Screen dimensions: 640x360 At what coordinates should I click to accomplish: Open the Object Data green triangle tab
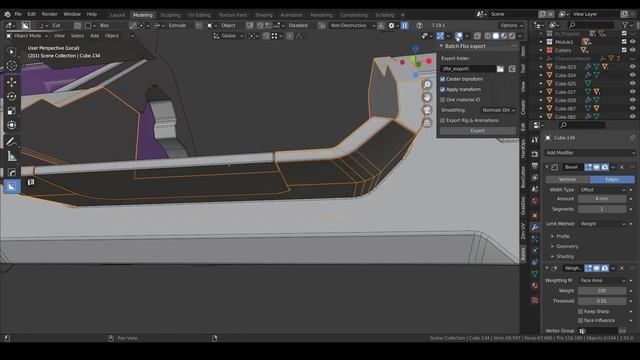click(x=535, y=274)
